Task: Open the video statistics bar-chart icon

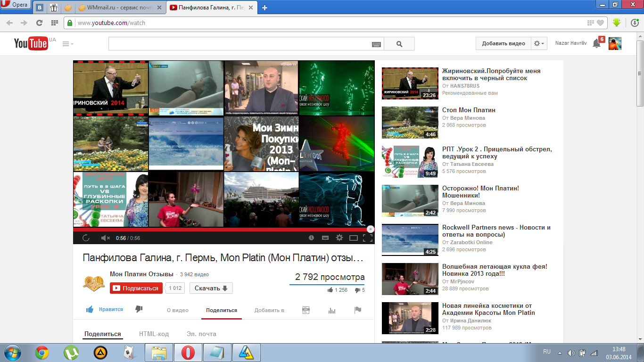Action: point(332,310)
